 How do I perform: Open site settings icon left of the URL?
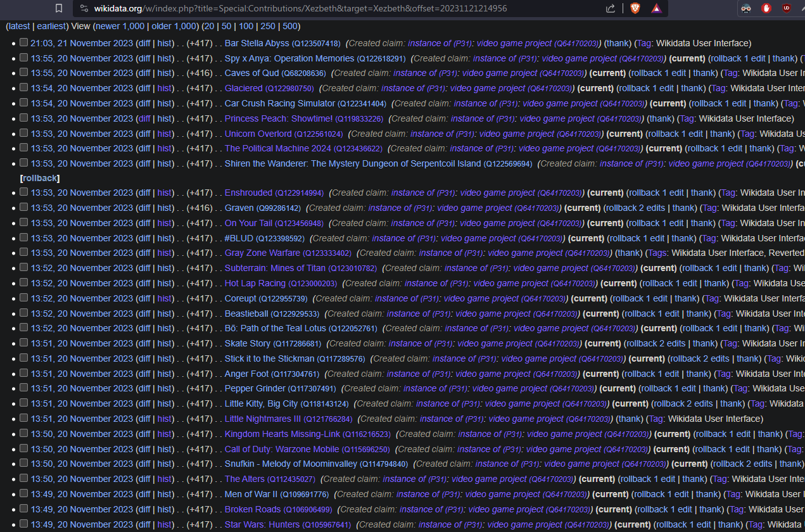84,8
